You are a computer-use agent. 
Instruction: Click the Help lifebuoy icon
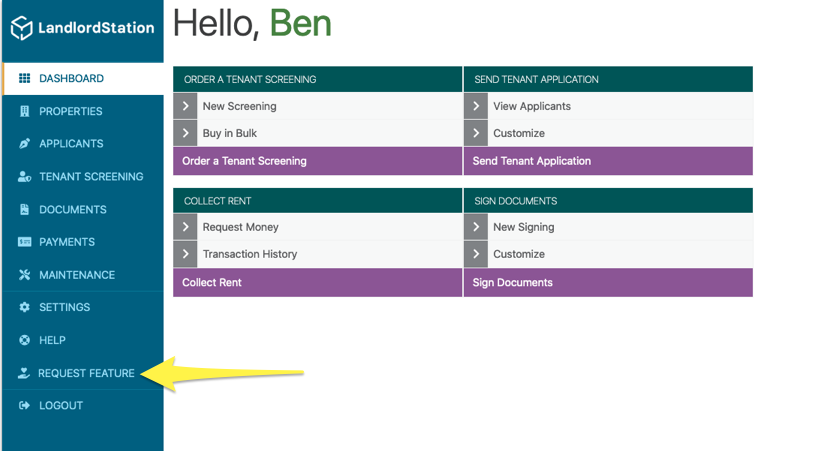24,340
